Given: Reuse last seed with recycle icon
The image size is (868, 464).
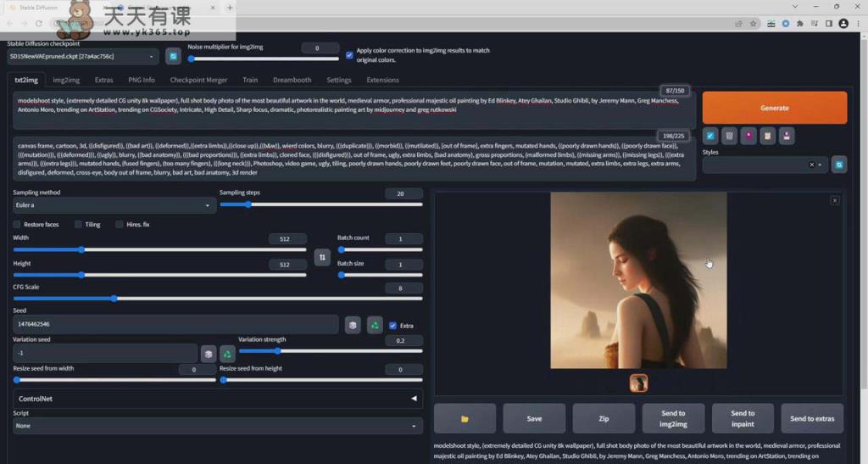Looking at the screenshot, I should pyautogui.click(x=375, y=325).
